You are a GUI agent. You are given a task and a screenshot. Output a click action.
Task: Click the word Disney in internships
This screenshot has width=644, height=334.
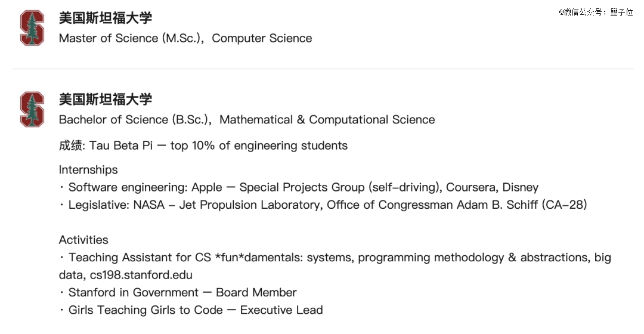coord(520,187)
